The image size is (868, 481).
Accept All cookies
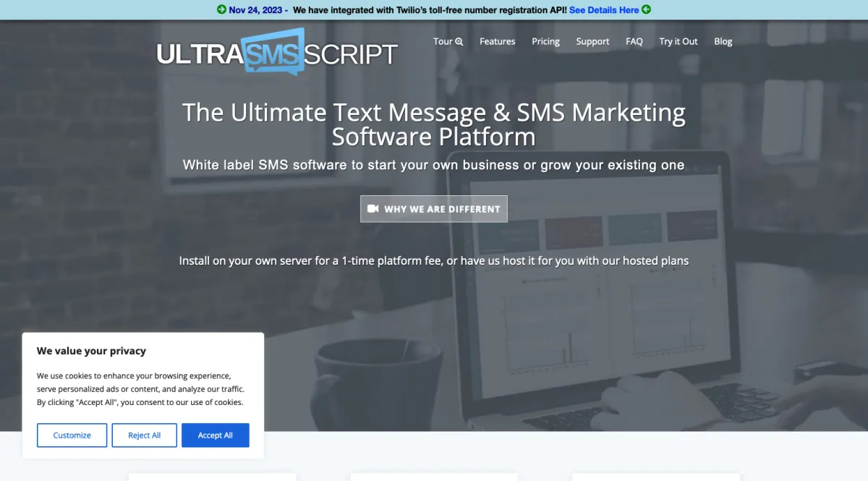click(x=215, y=435)
